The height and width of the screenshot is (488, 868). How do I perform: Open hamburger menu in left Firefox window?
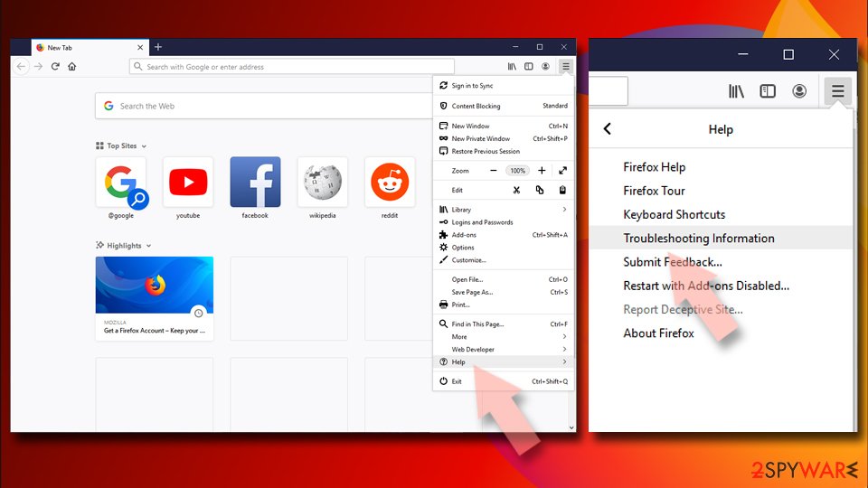[565, 66]
